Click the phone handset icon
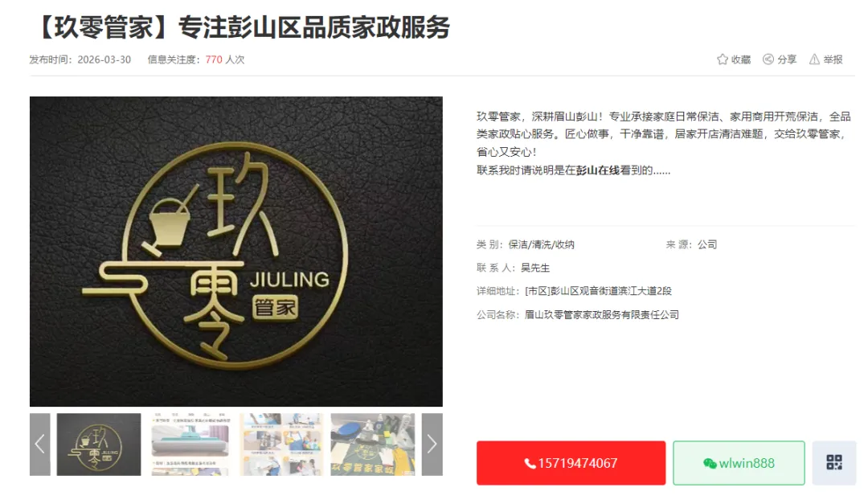Viewport: 868px width, 504px height. click(530, 464)
